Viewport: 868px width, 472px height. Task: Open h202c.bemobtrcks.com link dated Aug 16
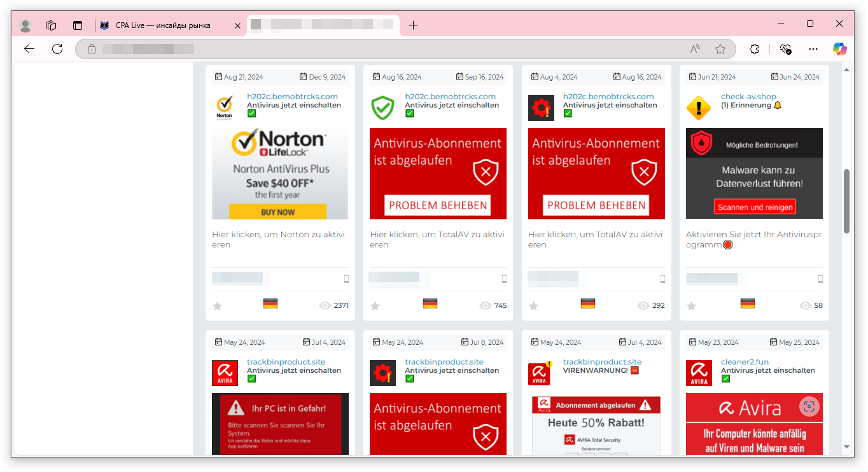(451, 97)
